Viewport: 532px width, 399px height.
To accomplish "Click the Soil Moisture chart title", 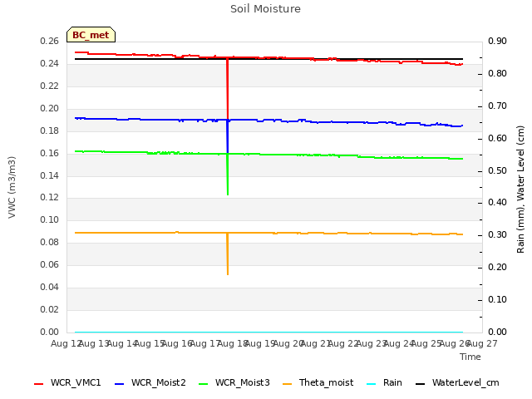I will point(265,9).
